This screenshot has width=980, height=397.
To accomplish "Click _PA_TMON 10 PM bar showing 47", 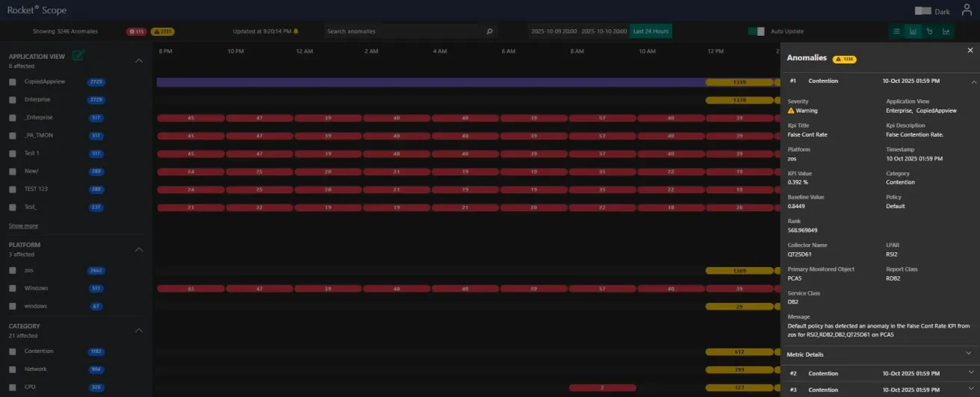I will pos(259,136).
